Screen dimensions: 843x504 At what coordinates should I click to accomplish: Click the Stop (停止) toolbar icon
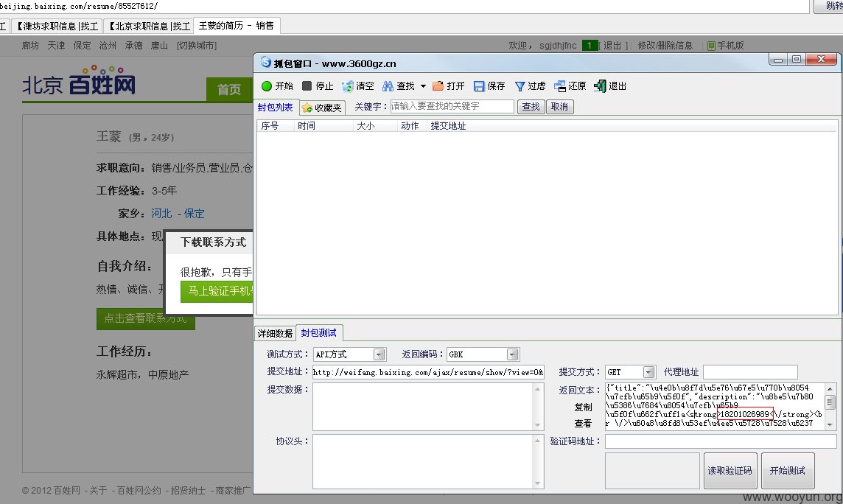pos(307,86)
